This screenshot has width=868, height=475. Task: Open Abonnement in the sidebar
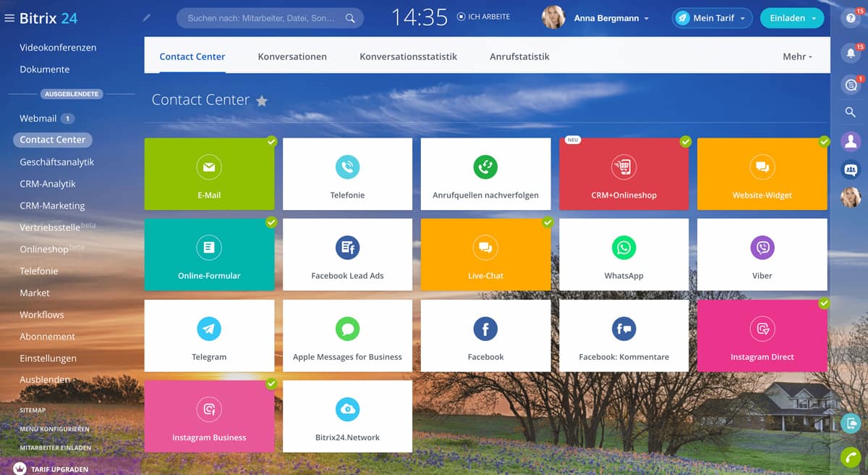[48, 336]
